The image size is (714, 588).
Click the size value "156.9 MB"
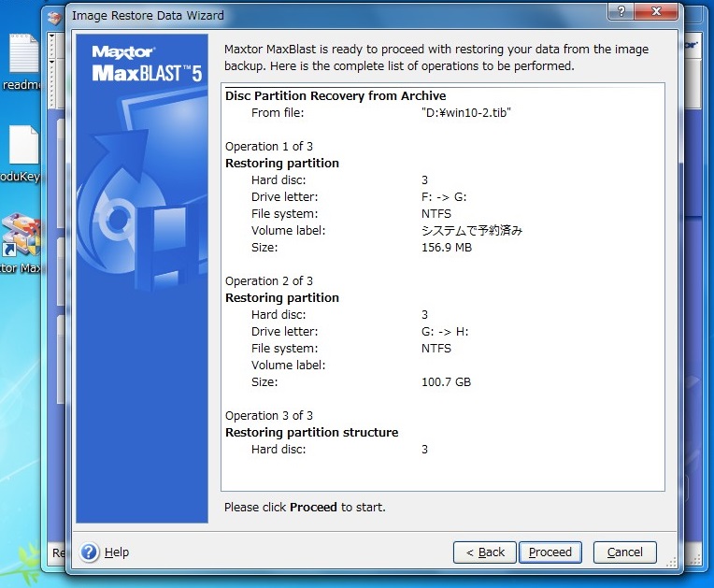tap(447, 248)
